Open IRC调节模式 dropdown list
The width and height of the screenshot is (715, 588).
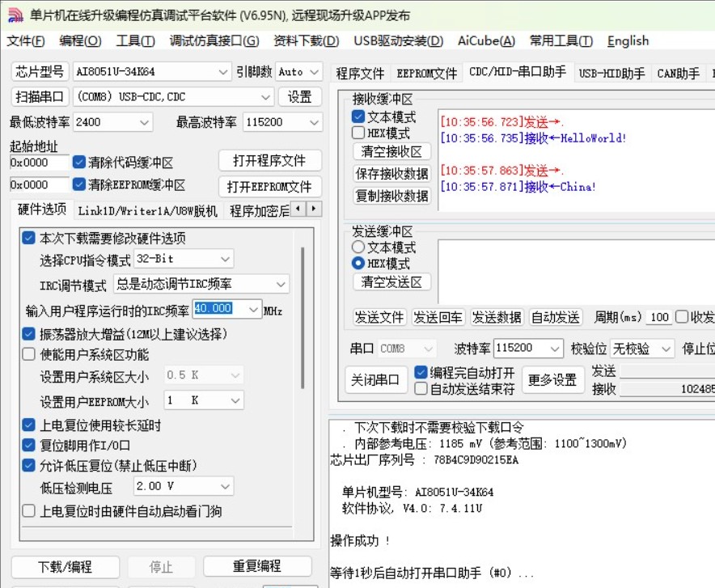tap(280, 284)
